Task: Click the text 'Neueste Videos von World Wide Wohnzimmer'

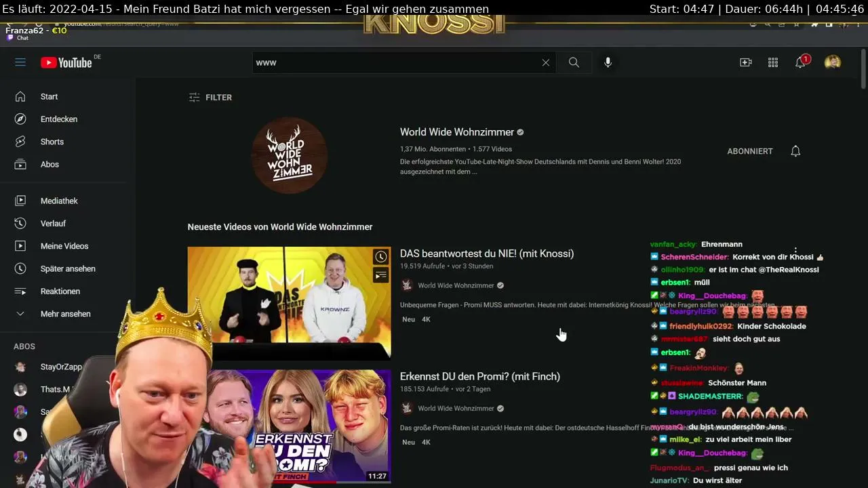Action: point(280,227)
